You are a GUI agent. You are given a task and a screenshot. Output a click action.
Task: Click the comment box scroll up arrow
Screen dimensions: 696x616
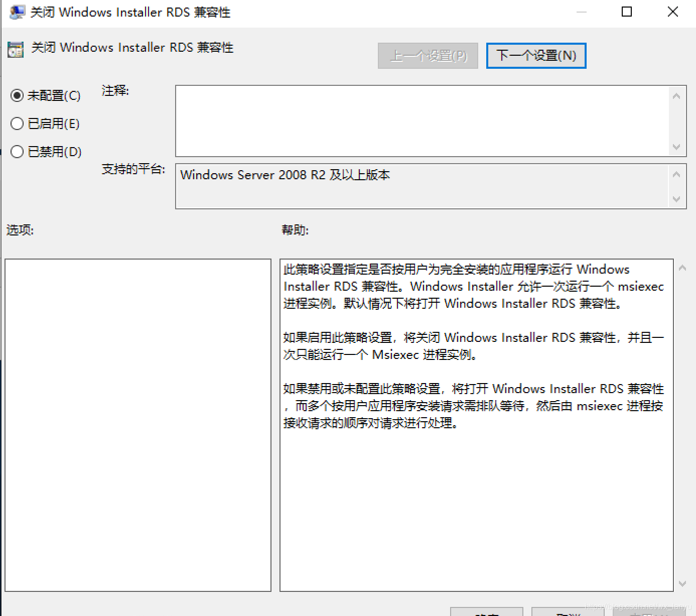coord(676,96)
